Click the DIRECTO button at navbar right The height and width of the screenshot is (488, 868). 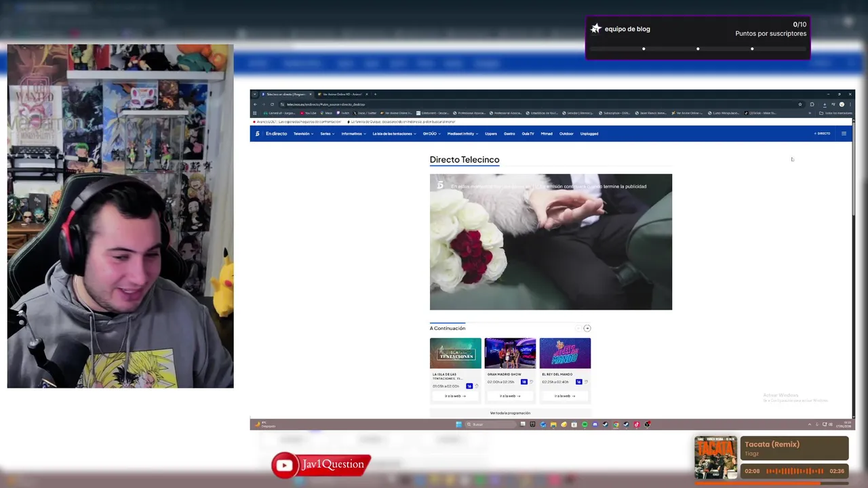pos(822,134)
